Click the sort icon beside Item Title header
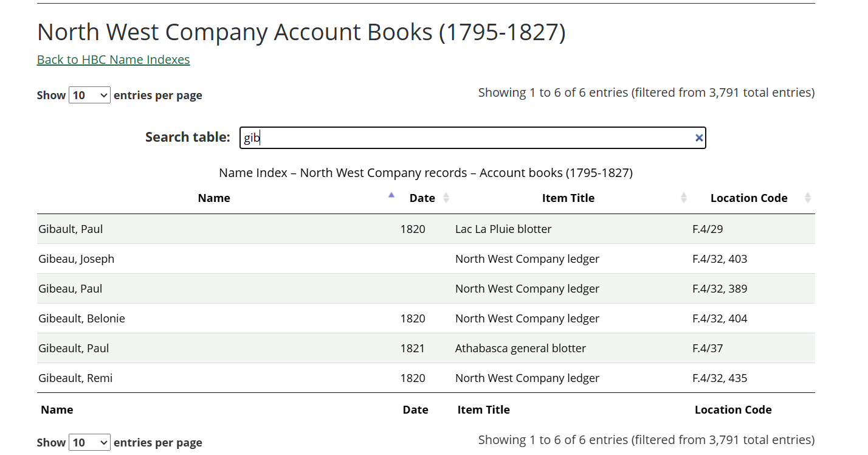868x455 pixels. click(684, 198)
